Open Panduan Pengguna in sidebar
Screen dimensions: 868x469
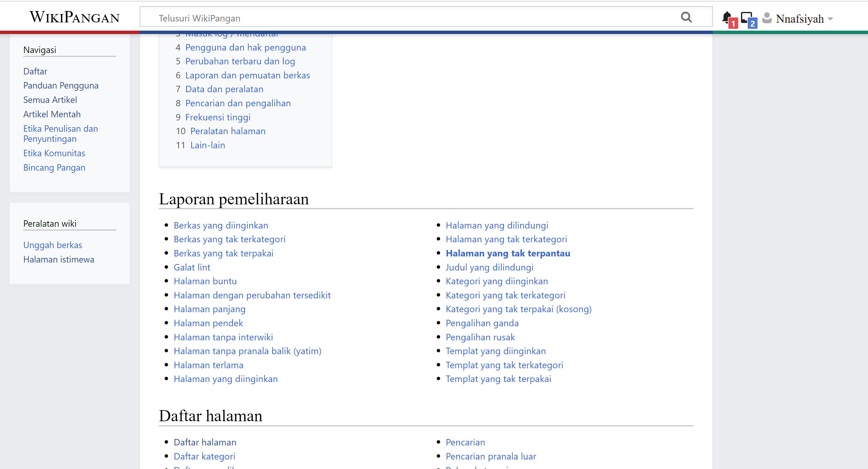pos(61,85)
